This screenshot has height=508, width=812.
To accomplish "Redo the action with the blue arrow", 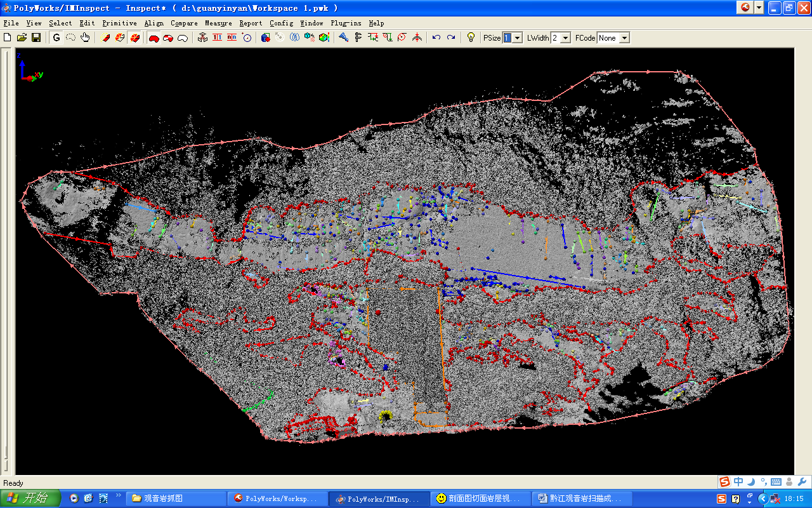I will click(451, 38).
